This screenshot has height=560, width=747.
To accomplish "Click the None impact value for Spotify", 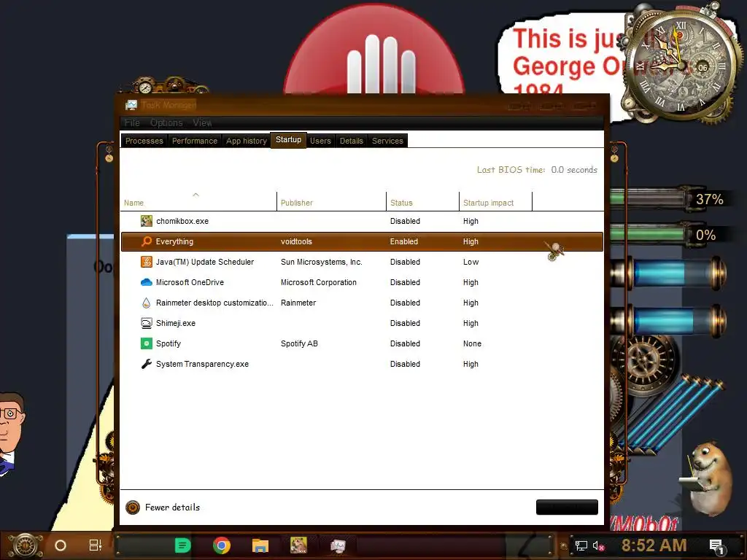I will pyautogui.click(x=472, y=344).
